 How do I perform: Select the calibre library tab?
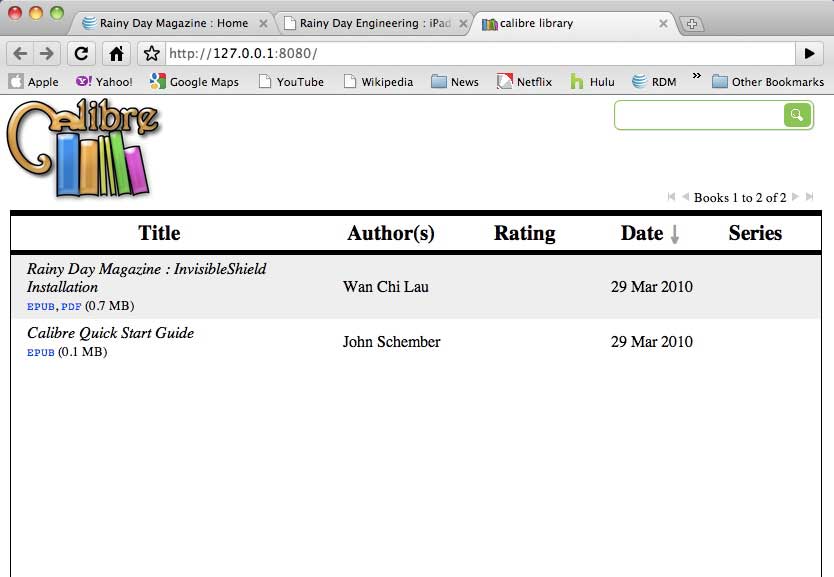tap(576, 23)
